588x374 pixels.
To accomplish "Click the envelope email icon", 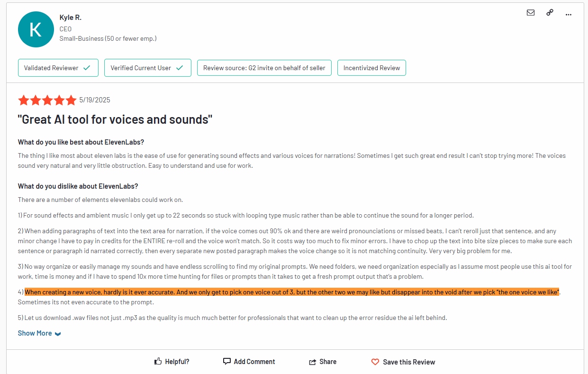I will [x=531, y=13].
